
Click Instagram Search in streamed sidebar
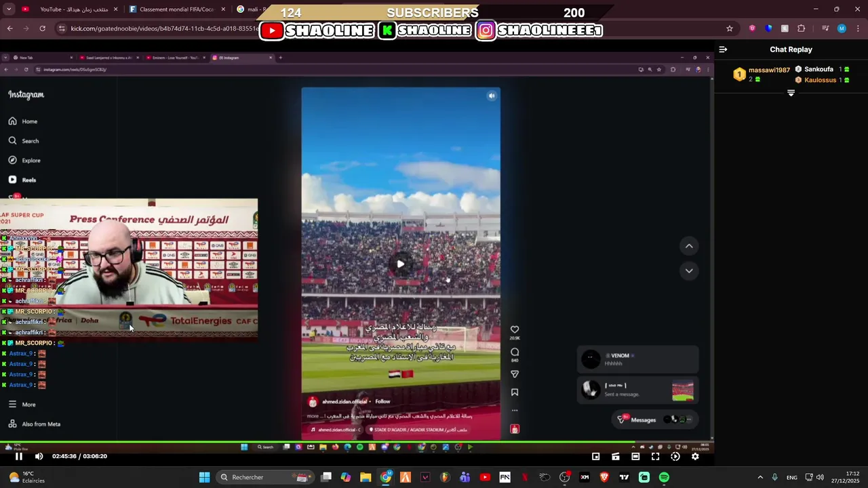tap(24, 141)
